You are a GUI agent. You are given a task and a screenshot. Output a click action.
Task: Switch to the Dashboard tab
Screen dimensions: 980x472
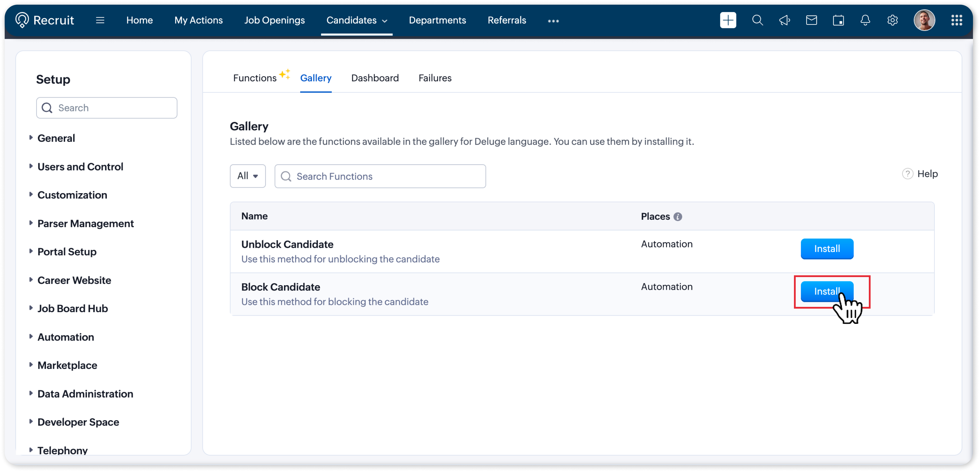click(x=375, y=78)
